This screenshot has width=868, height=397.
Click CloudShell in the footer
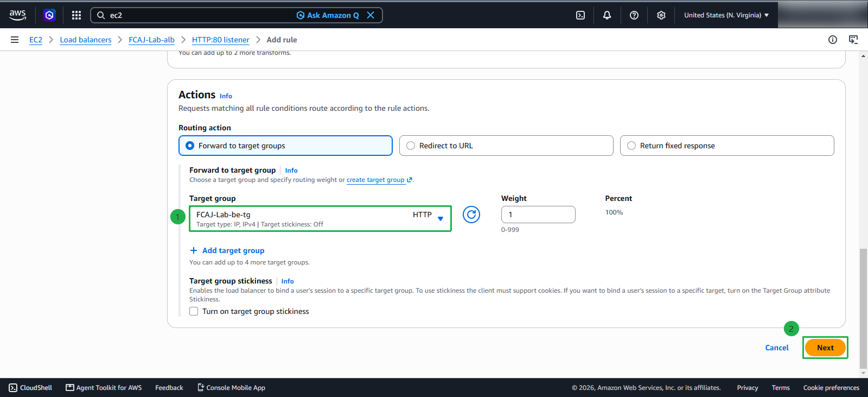(x=30, y=388)
